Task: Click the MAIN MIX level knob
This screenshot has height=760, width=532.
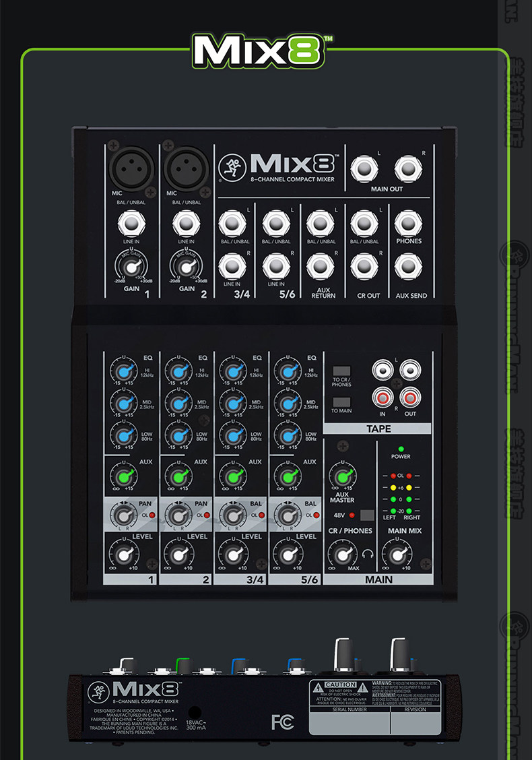Action: tap(397, 554)
